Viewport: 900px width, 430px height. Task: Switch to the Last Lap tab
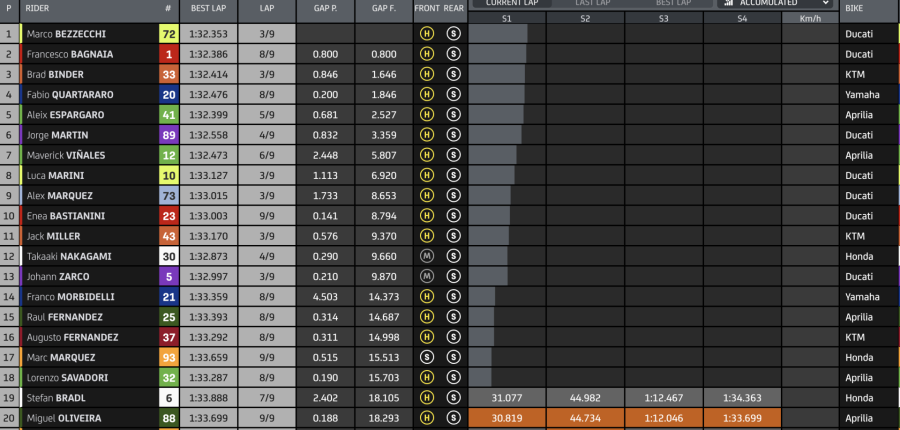pyautogui.click(x=593, y=3)
